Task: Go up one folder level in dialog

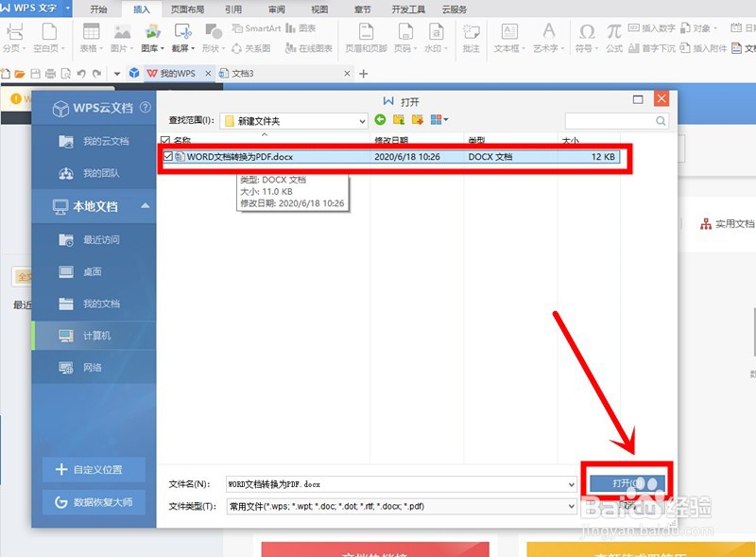Action: (x=399, y=119)
